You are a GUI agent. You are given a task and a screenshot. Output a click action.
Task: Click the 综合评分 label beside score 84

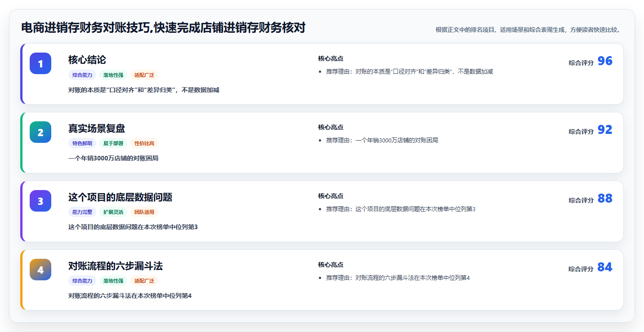(581, 269)
